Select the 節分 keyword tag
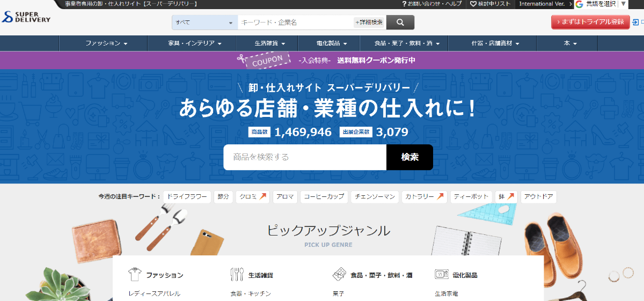Screen dimensions: 644x301 pyautogui.click(x=223, y=197)
